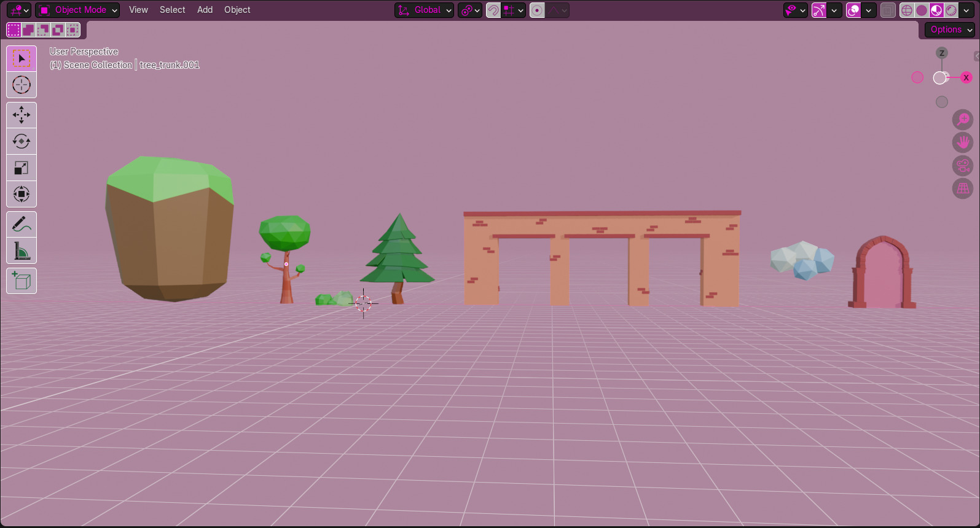Click the 'User Perspective' view label
Image resolution: width=980 pixels, height=528 pixels.
coord(84,52)
